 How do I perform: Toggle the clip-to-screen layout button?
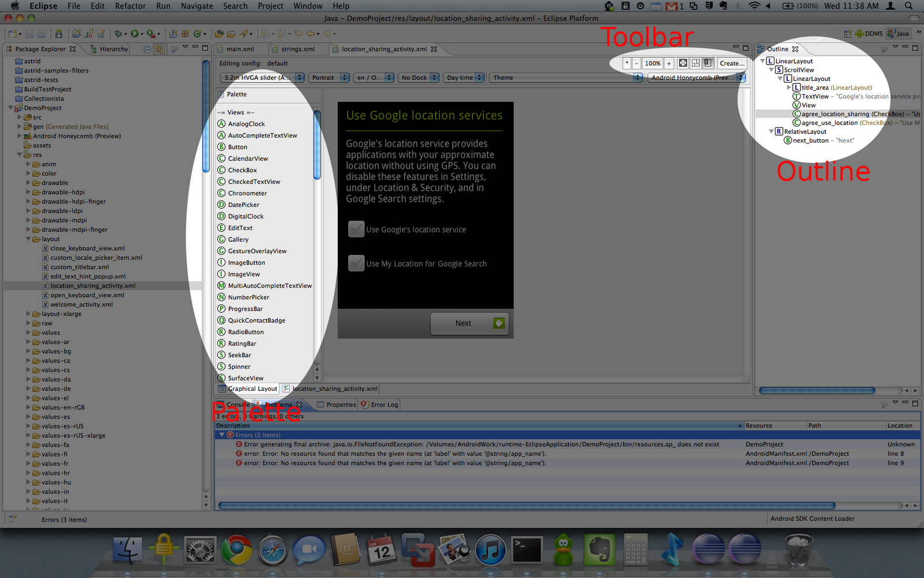pyautogui.click(x=708, y=64)
